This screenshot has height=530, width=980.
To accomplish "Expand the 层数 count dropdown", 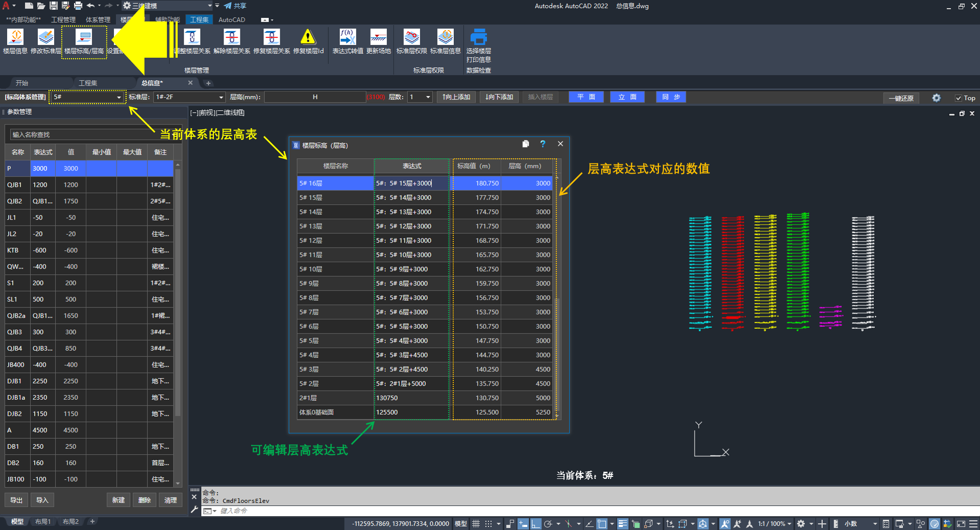I will [428, 97].
